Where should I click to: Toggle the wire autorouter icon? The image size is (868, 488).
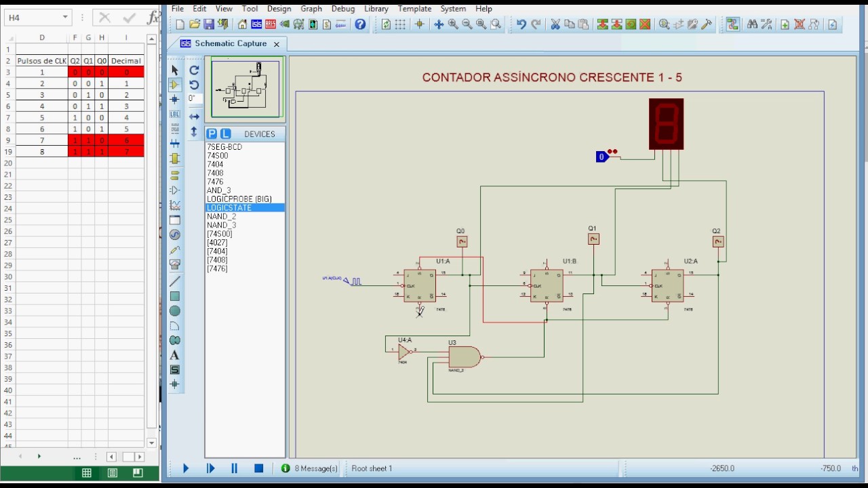pos(732,24)
